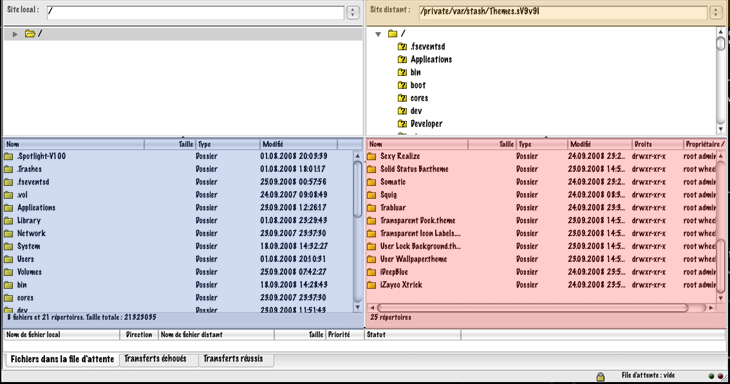Click the Somatic folder icon
This screenshot has width=730, height=384.
pos(372,182)
